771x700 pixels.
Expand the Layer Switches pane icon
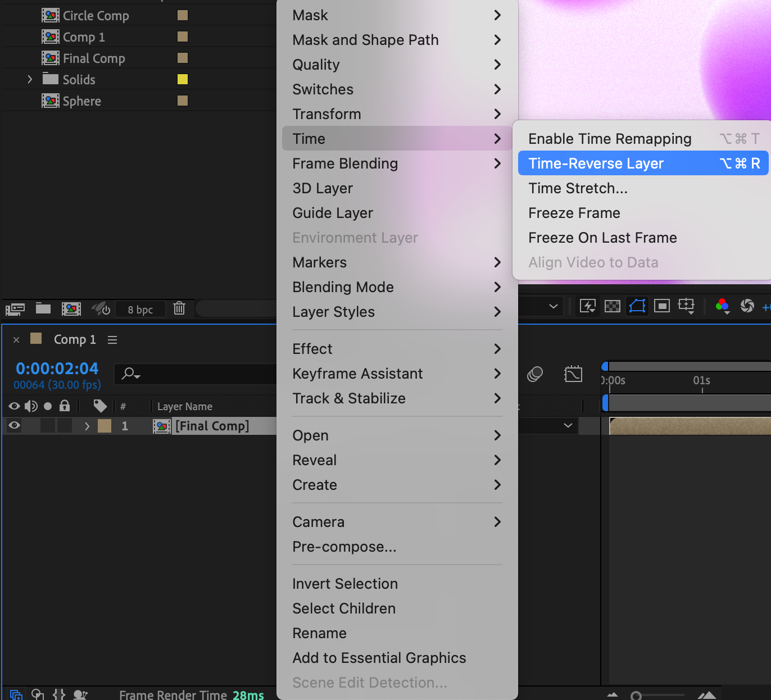(16, 694)
